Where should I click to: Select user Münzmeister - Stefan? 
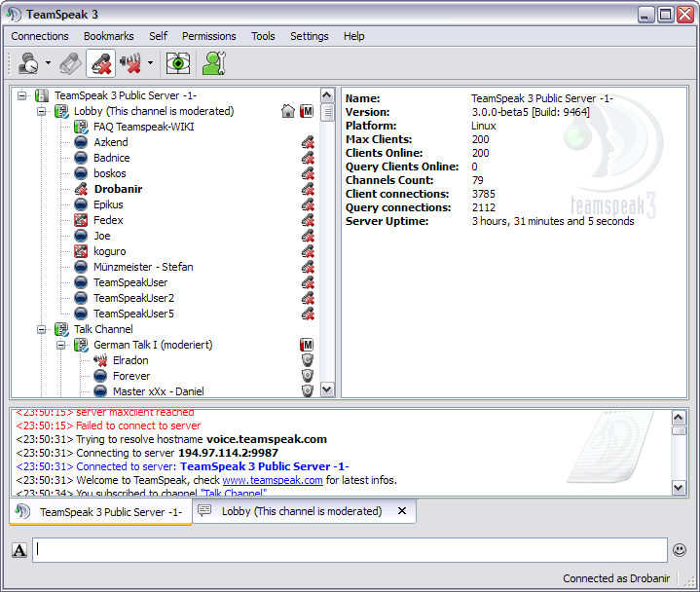143,267
